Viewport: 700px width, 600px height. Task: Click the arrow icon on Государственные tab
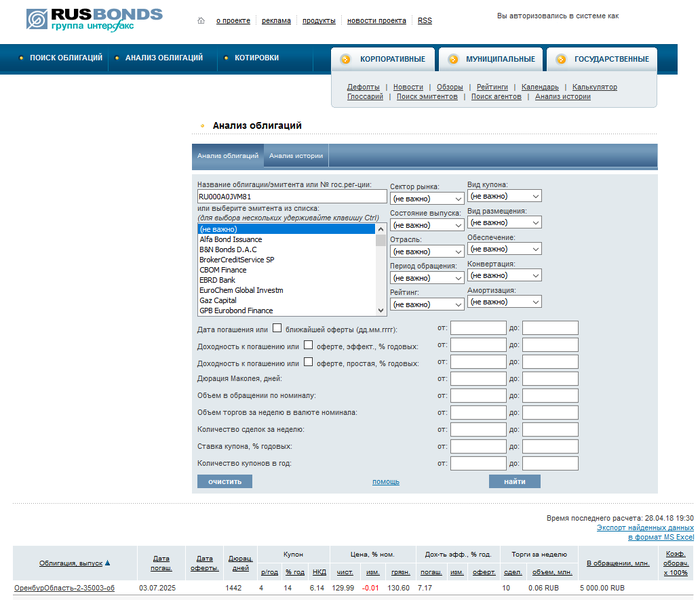(x=561, y=59)
